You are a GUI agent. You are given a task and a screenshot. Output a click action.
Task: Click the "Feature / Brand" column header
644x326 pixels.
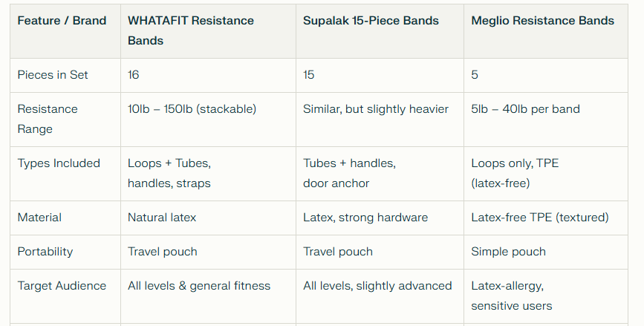[62, 21]
